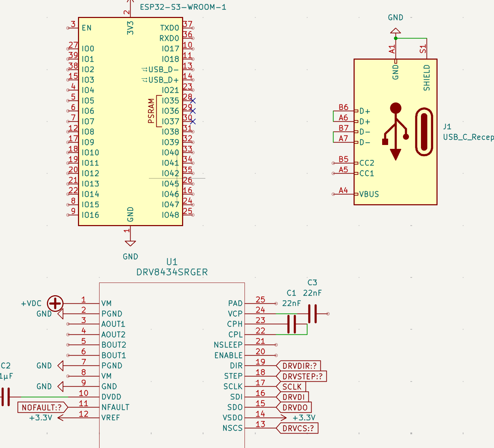Image resolution: width=494 pixels, height=448 pixels.
Task: Click the no-connect X on pin IO35
Action: [192, 101]
